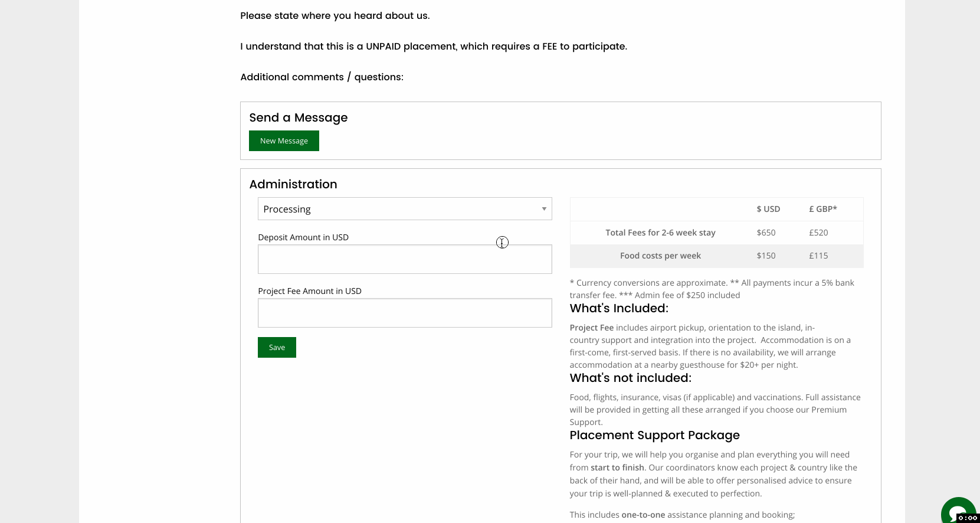Click the Send a Message heading
Viewport: 980px width, 523px height.
coord(299,117)
